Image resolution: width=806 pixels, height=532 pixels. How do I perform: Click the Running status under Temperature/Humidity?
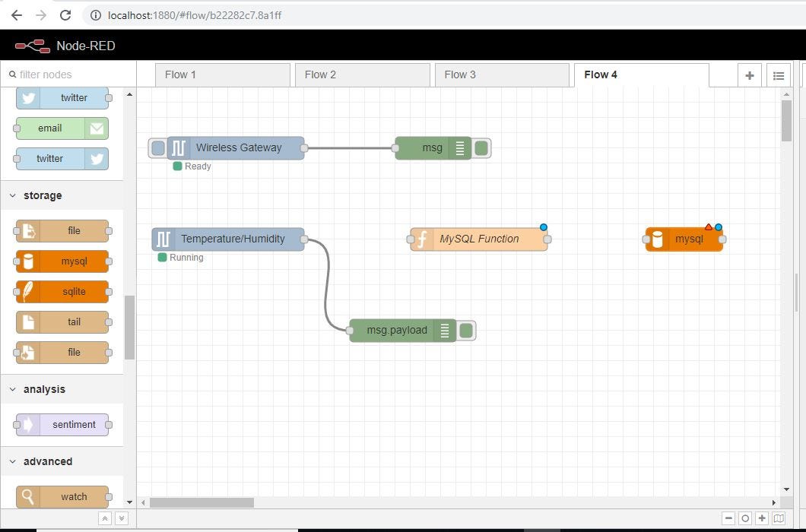(181, 257)
